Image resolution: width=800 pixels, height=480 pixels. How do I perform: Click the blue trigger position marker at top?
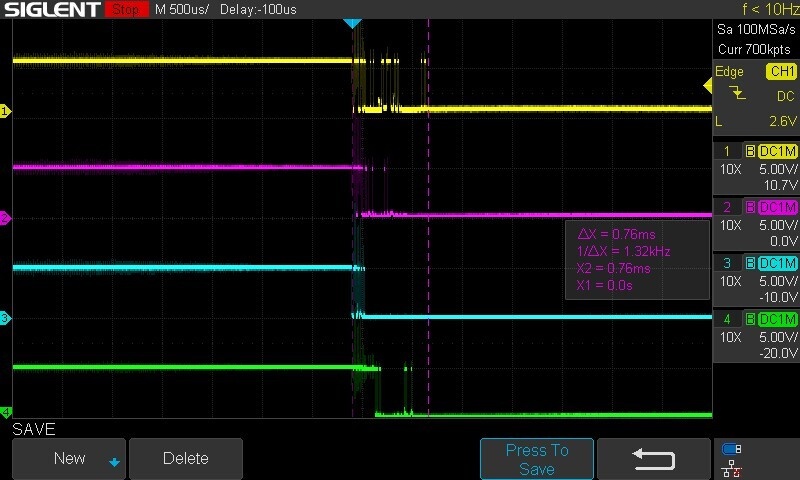pos(352,23)
